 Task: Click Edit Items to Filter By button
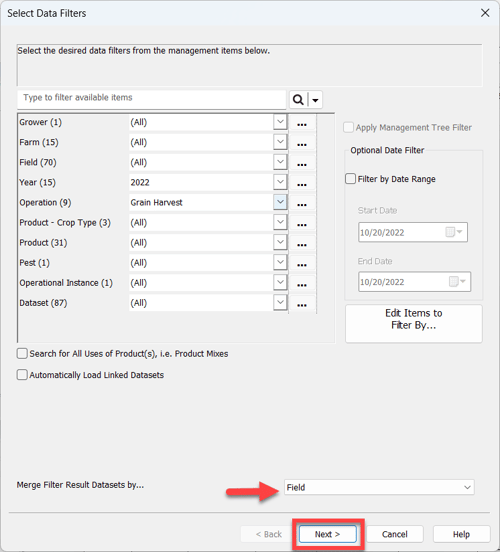(414, 324)
